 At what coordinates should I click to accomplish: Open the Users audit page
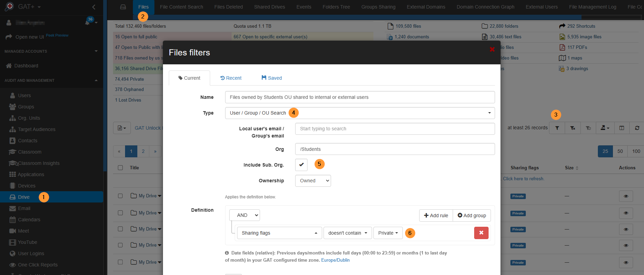tap(24, 95)
